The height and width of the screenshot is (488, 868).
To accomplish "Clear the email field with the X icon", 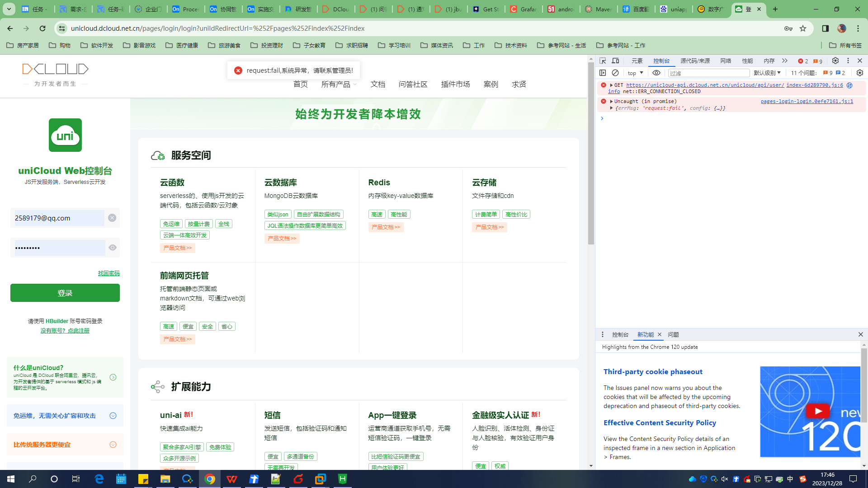I will click(x=112, y=218).
